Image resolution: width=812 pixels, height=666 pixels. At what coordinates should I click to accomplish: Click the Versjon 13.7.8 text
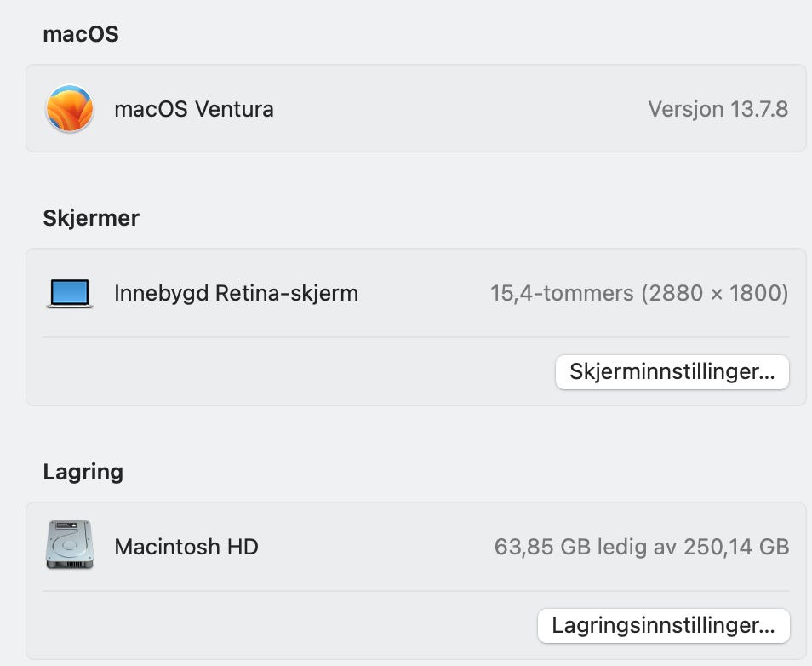(718, 109)
